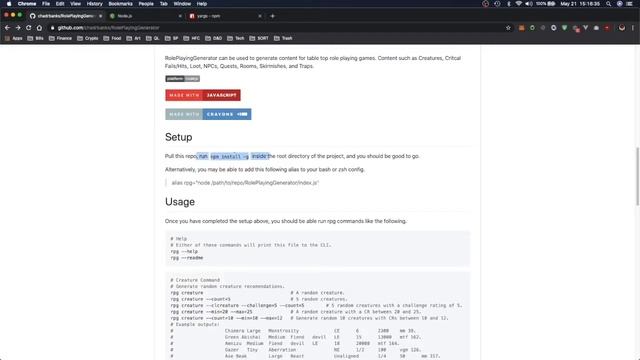Click the rpg --readme code line
The height and width of the screenshot is (360, 640).
[187, 258]
